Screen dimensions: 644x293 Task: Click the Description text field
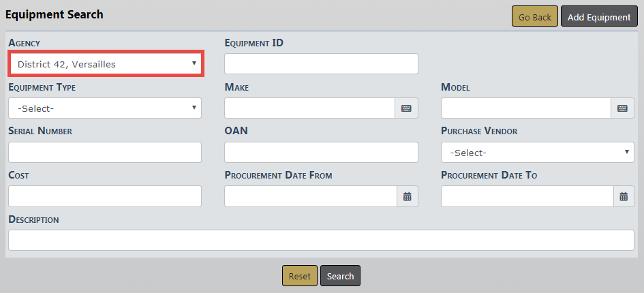click(x=321, y=241)
